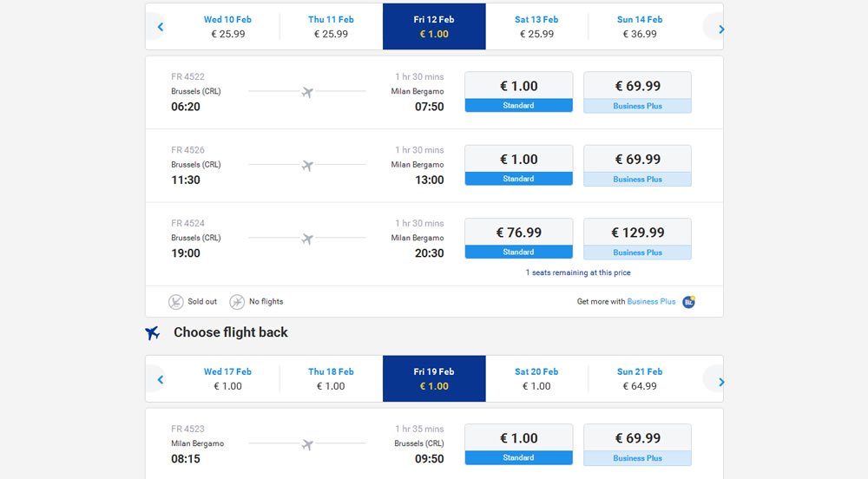
Task: Select Sat 13 Feb outbound date tab
Action: [536, 27]
